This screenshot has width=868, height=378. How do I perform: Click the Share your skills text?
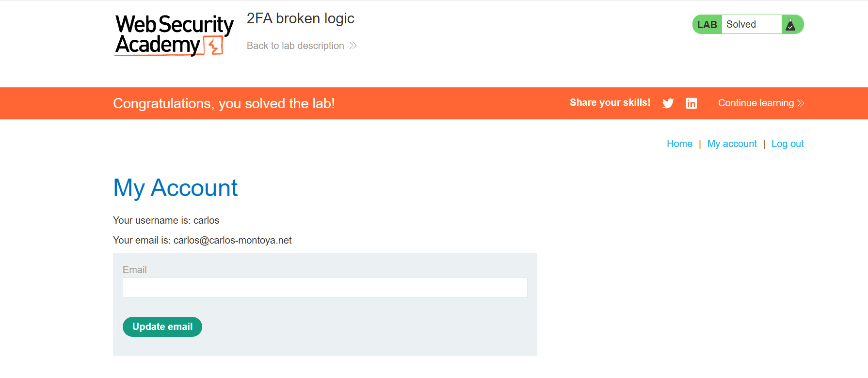(x=610, y=103)
